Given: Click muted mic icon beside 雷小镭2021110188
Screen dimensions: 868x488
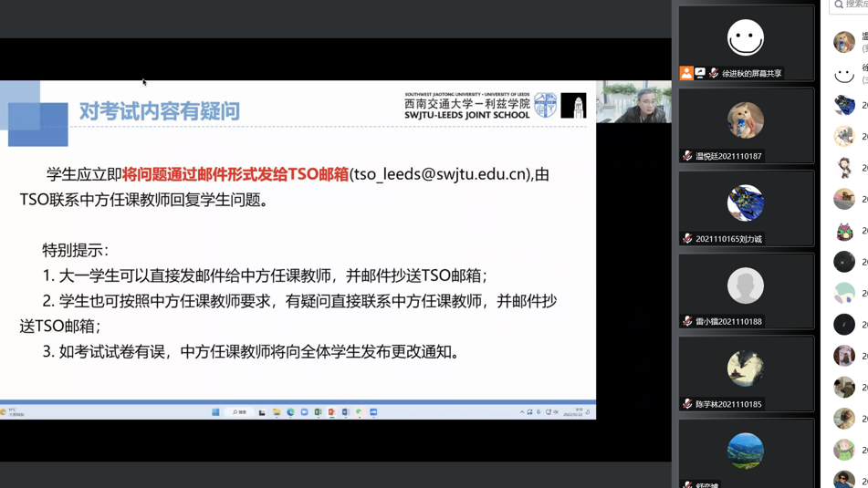Looking at the screenshot, I should click(x=687, y=321).
